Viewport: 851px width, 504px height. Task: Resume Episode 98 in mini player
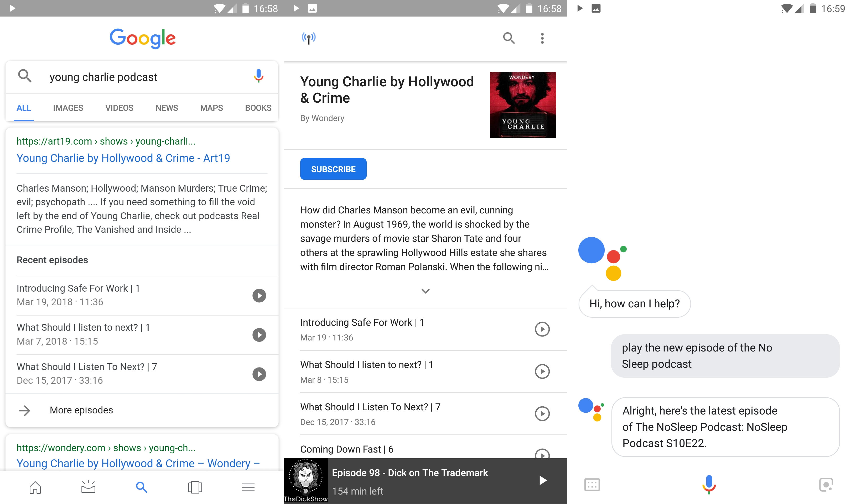[543, 480]
